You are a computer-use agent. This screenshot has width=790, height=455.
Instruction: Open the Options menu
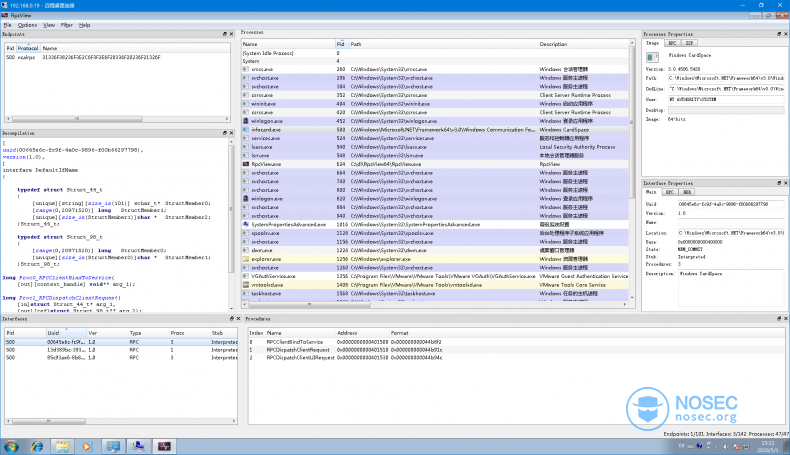tap(27, 25)
